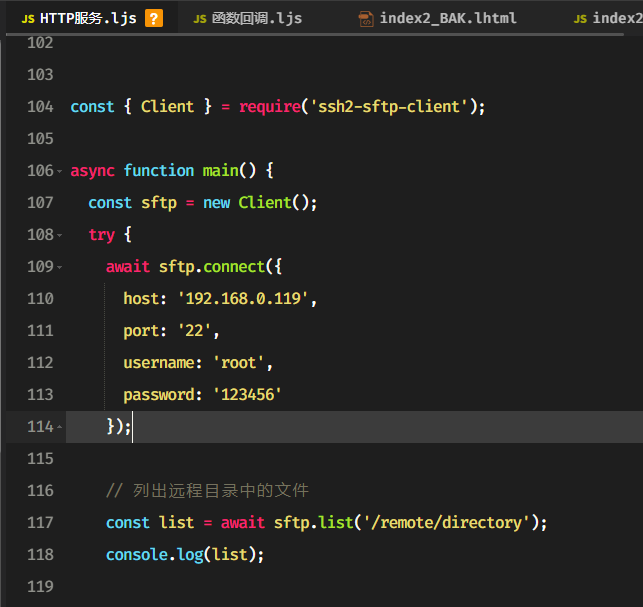Screen dimensions: 643x607
Task: Click the fold end marker at line 114
Action: (x=59, y=427)
